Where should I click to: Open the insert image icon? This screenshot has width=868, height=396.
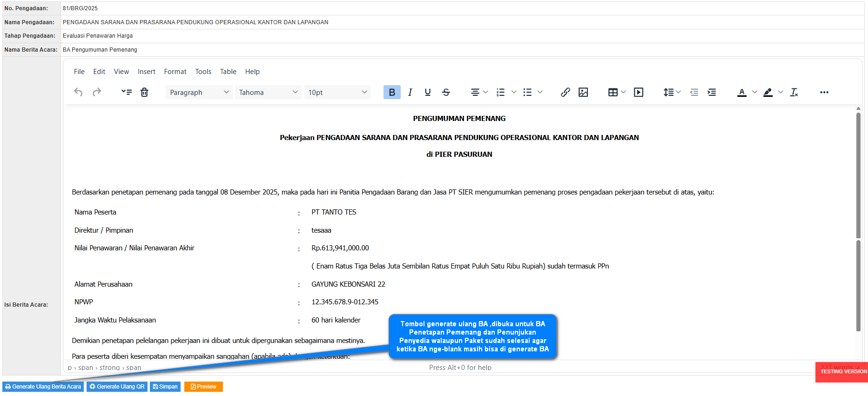pos(583,92)
